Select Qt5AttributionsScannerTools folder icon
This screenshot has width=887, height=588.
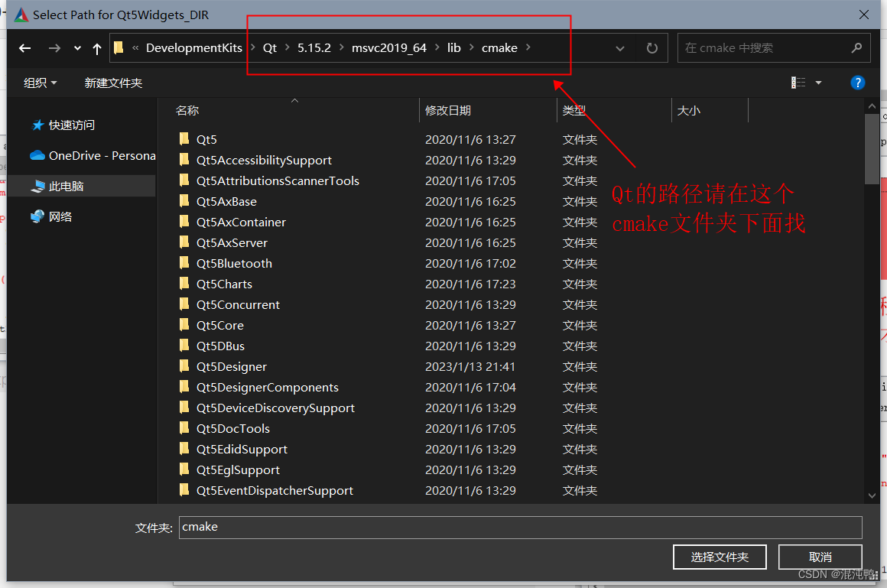pyautogui.click(x=184, y=180)
